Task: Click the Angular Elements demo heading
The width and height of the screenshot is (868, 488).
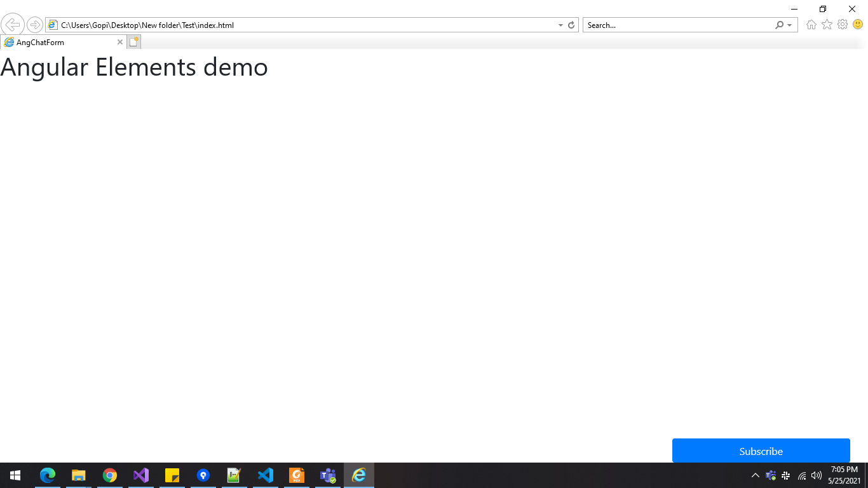Action: [x=133, y=67]
